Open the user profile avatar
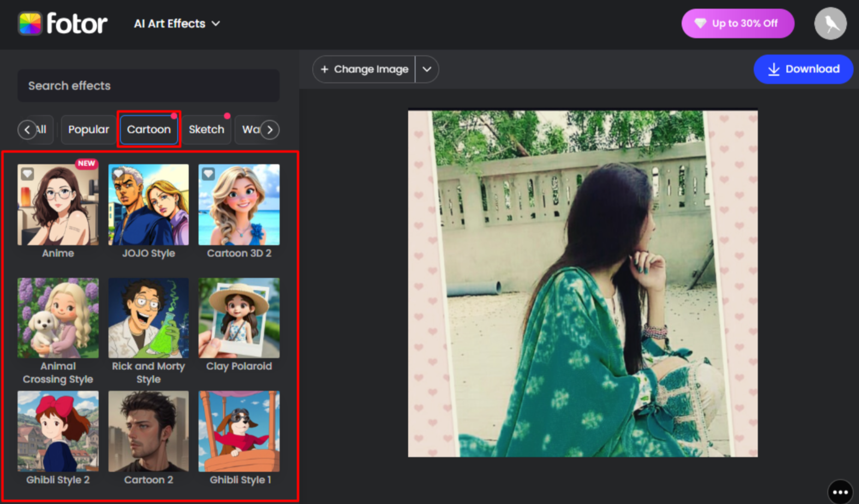Screen dimensions: 859x504 [x=830, y=23]
